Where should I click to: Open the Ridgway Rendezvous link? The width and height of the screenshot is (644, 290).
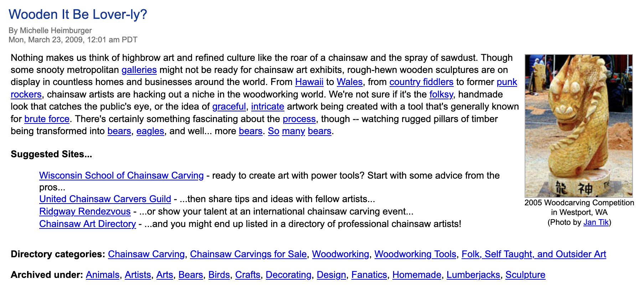[85, 211]
